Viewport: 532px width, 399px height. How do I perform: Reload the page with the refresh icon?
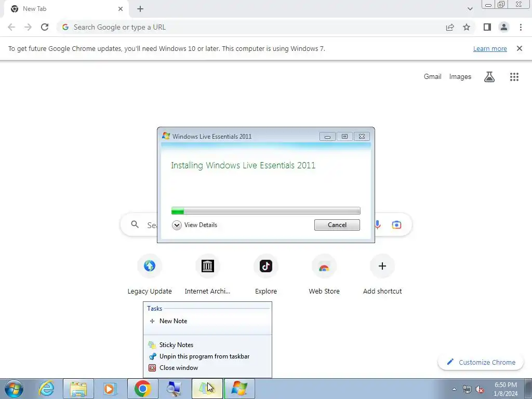[45, 27]
